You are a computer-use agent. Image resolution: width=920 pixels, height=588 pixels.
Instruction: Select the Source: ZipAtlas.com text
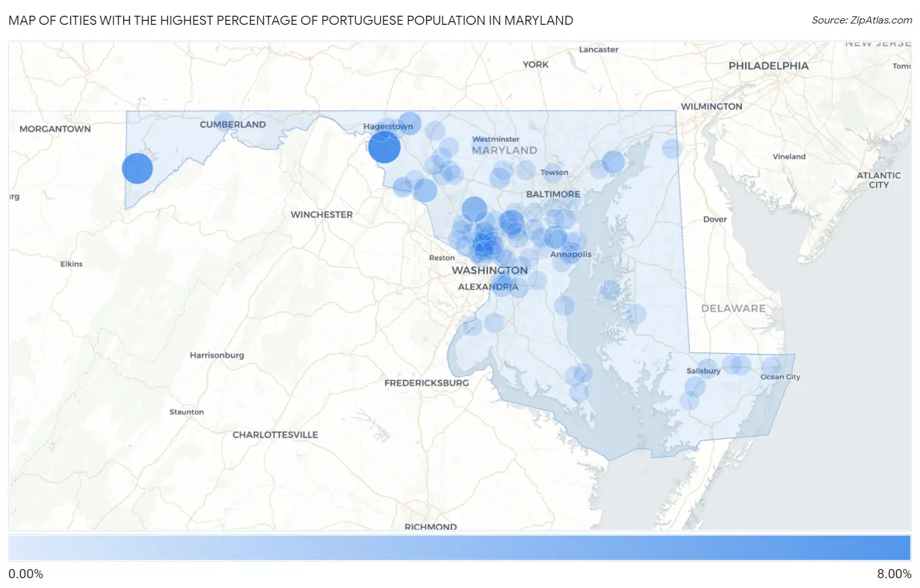(862, 20)
